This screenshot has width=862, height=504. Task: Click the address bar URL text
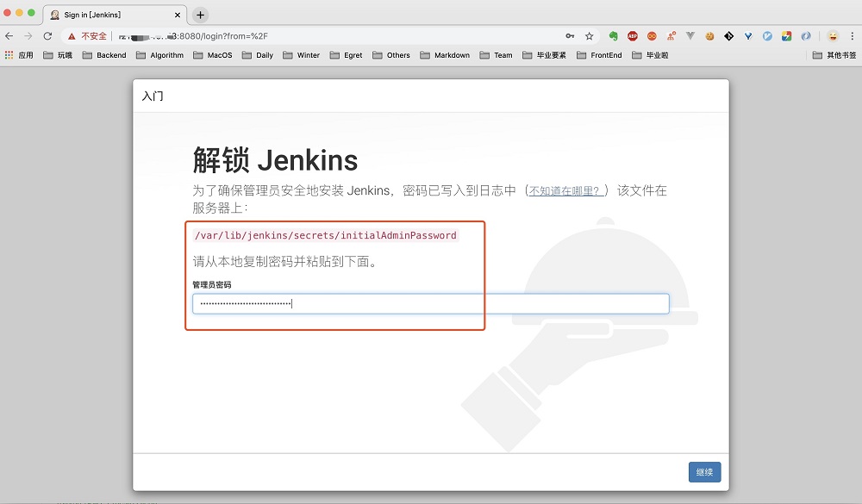pos(193,36)
